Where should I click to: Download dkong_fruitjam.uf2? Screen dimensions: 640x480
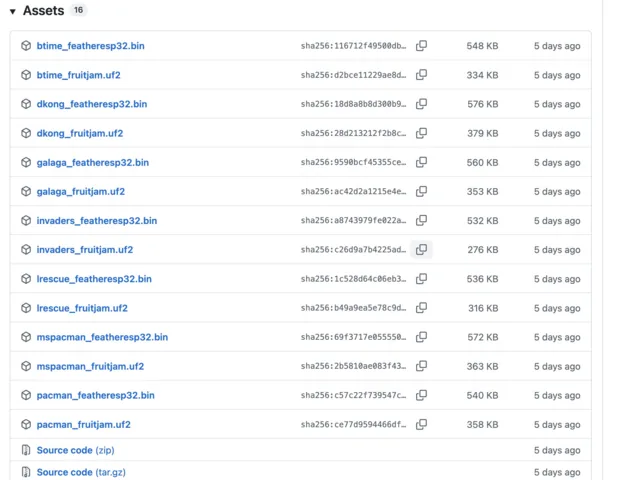point(80,133)
